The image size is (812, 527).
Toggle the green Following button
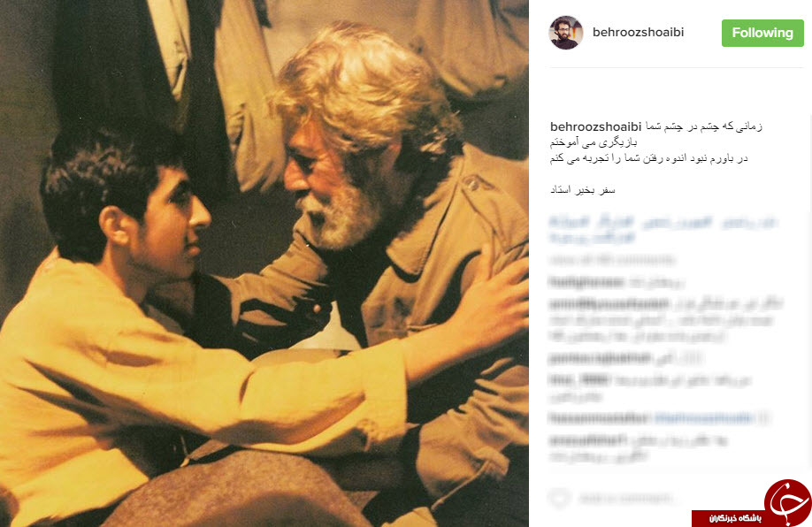(762, 33)
